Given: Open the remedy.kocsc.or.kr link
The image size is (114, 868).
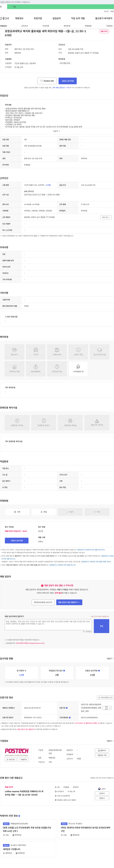Looking at the screenshot, I should click(30, 643).
